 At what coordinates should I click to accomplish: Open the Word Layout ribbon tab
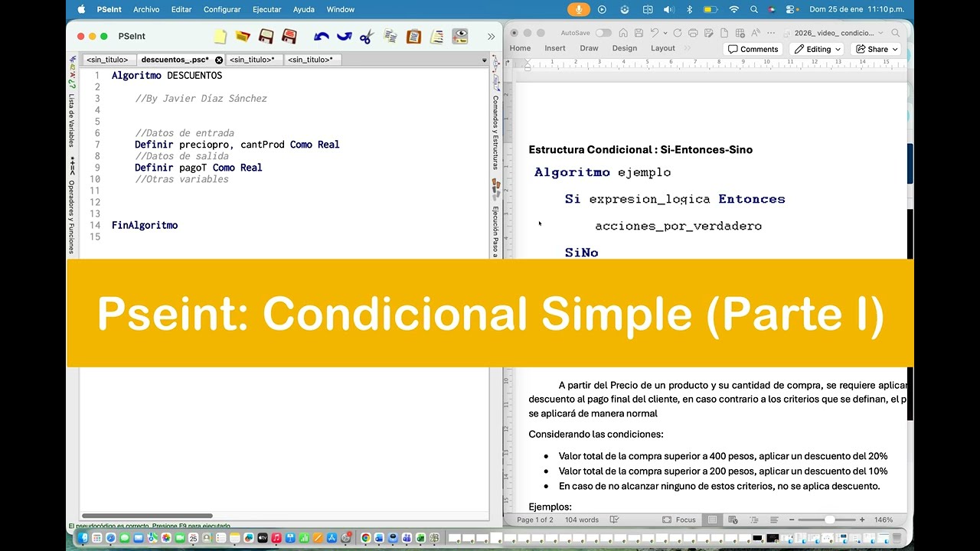(x=663, y=48)
